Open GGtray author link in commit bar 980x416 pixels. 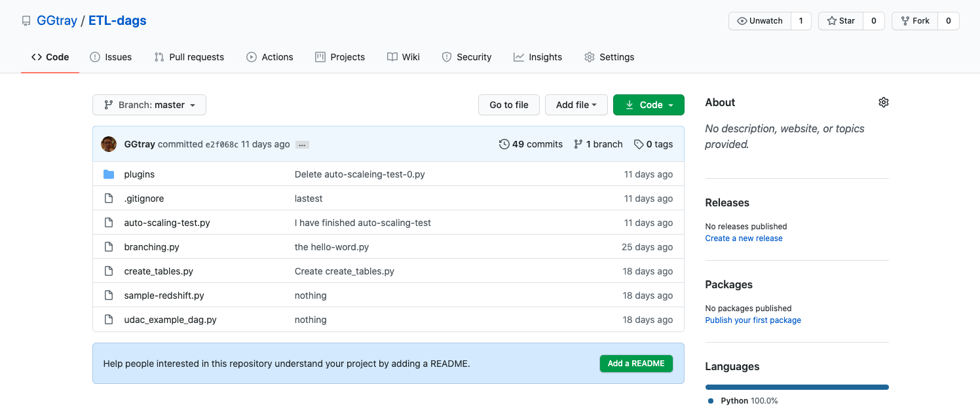pos(140,144)
